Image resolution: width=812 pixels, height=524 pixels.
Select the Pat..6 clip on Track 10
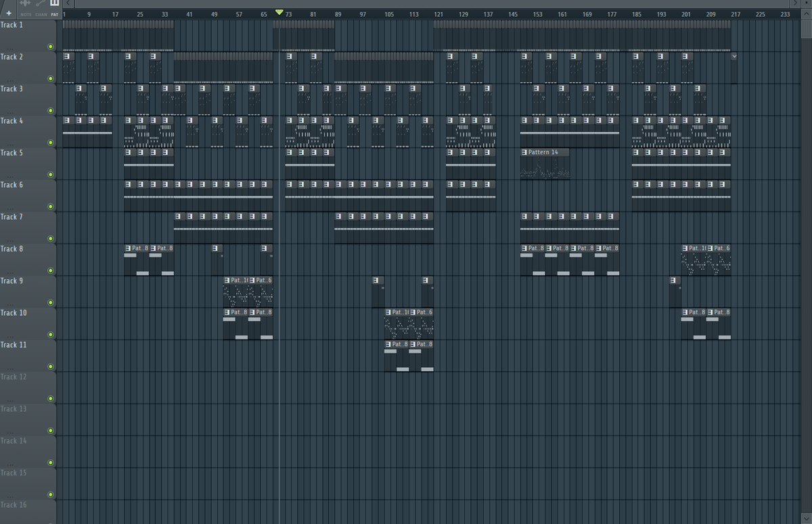422,323
